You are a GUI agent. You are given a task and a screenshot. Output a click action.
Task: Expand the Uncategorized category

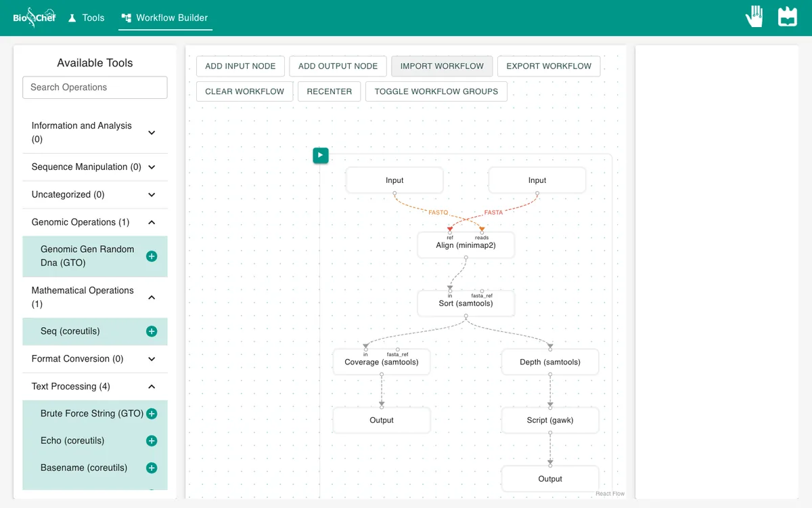pyautogui.click(x=95, y=194)
